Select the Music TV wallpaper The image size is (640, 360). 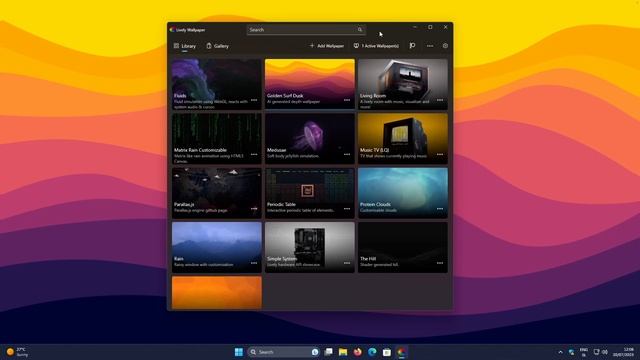[403, 138]
